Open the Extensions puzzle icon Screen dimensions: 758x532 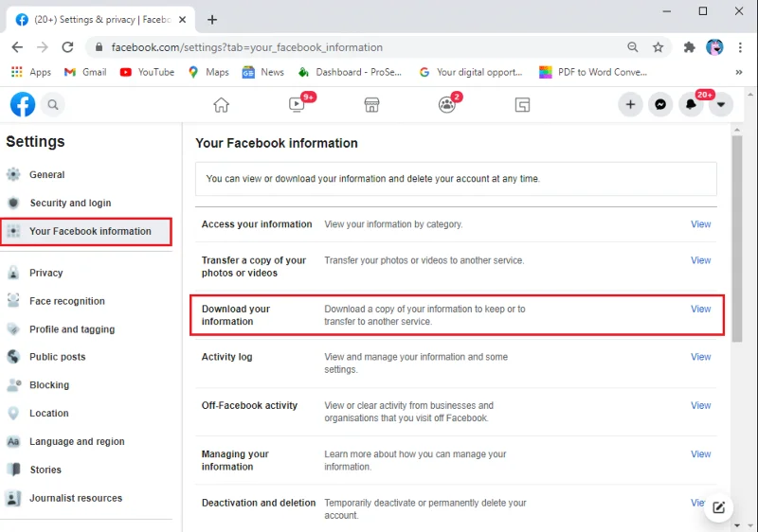pos(690,46)
